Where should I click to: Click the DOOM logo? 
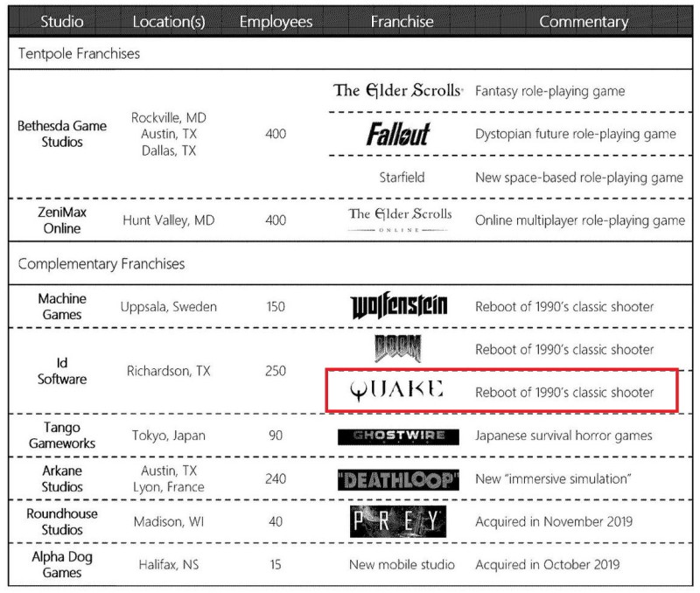[x=398, y=348]
